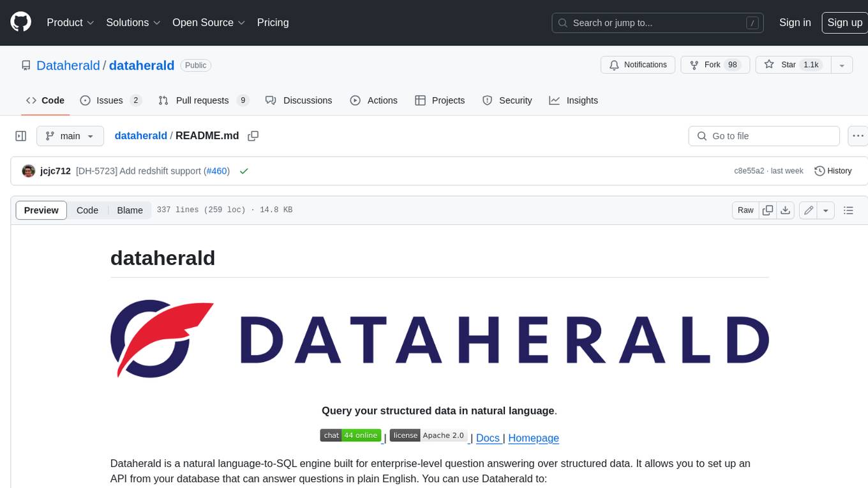The width and height of the screenshot is (868, 488).
Task: Expand the Solutions menu
Action: tap(133, 22)
